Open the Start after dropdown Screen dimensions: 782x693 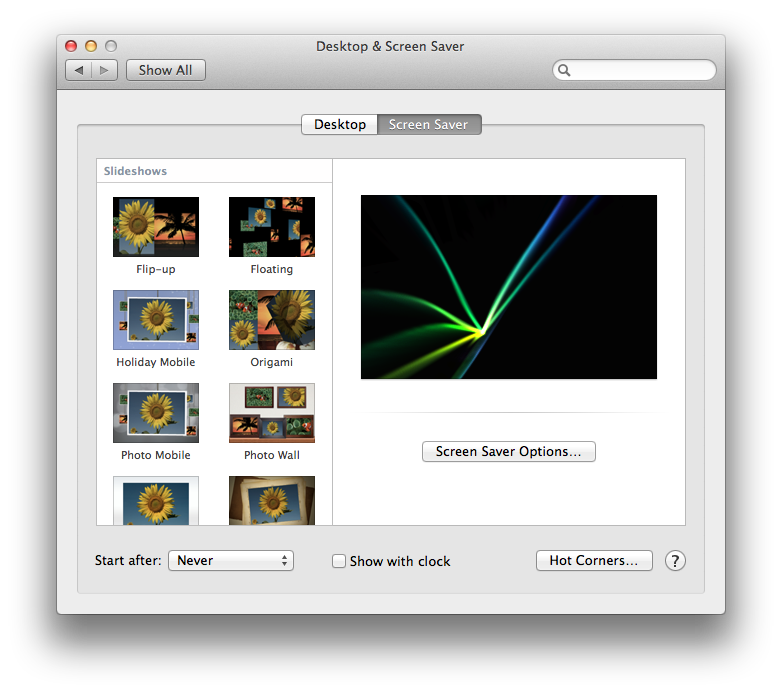231,560
